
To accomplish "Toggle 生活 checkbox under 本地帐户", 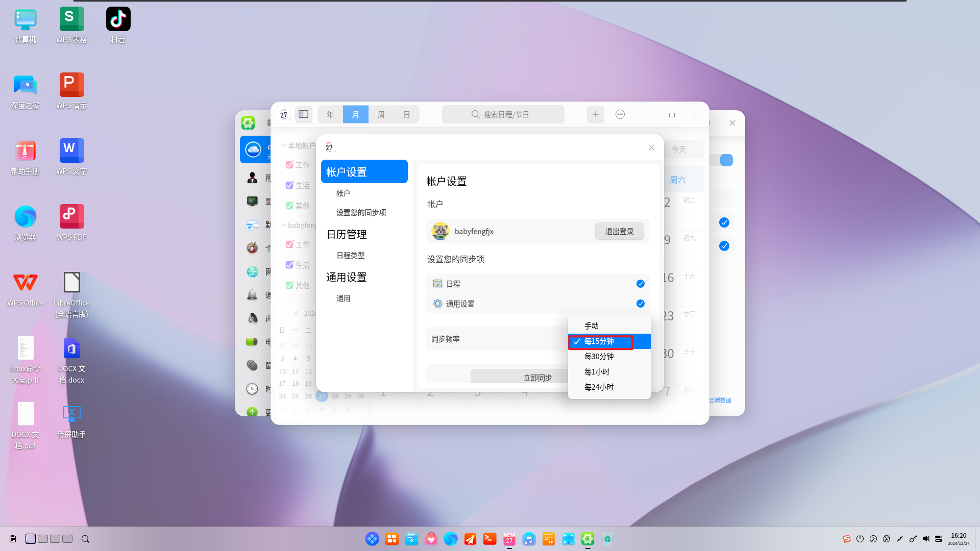I will (289, 185).
